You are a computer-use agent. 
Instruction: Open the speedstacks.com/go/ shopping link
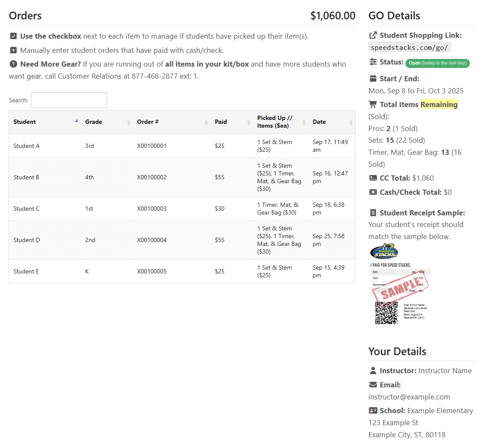[x=409, y=48]
